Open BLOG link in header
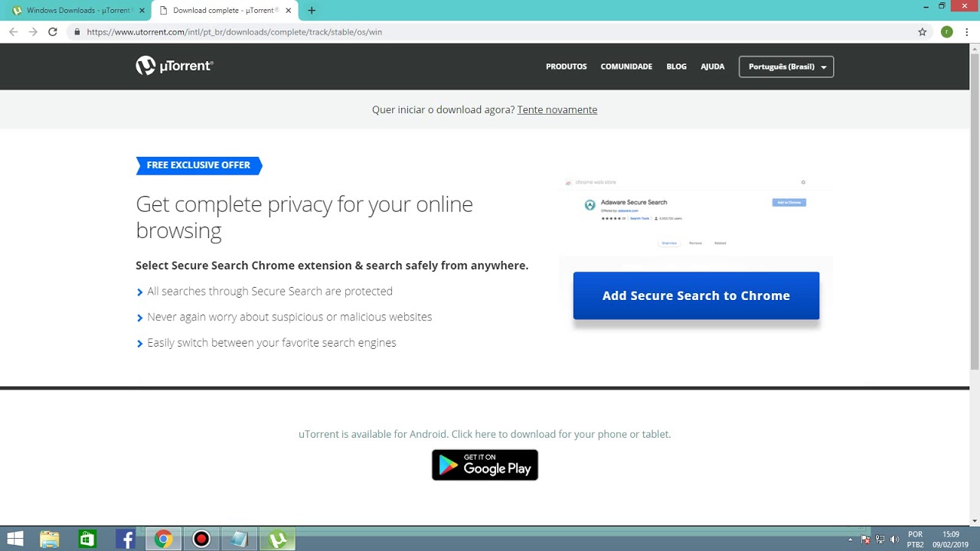The height and width of the screenshot is (551, 980). click(676, 67)
